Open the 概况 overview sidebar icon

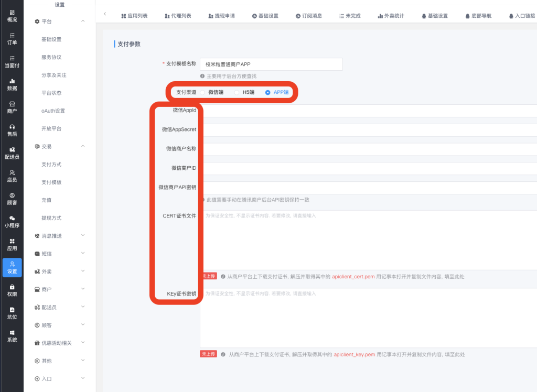tap(12, 16)
